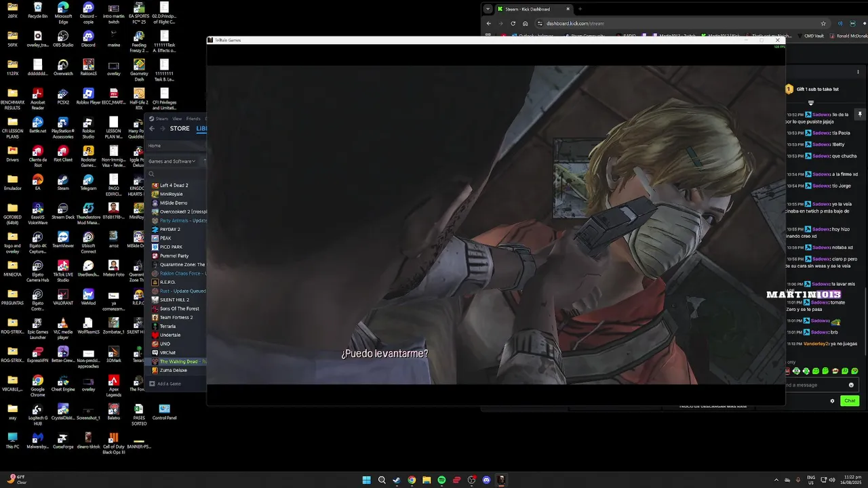Open a new Chrome tab

[580, 9]
